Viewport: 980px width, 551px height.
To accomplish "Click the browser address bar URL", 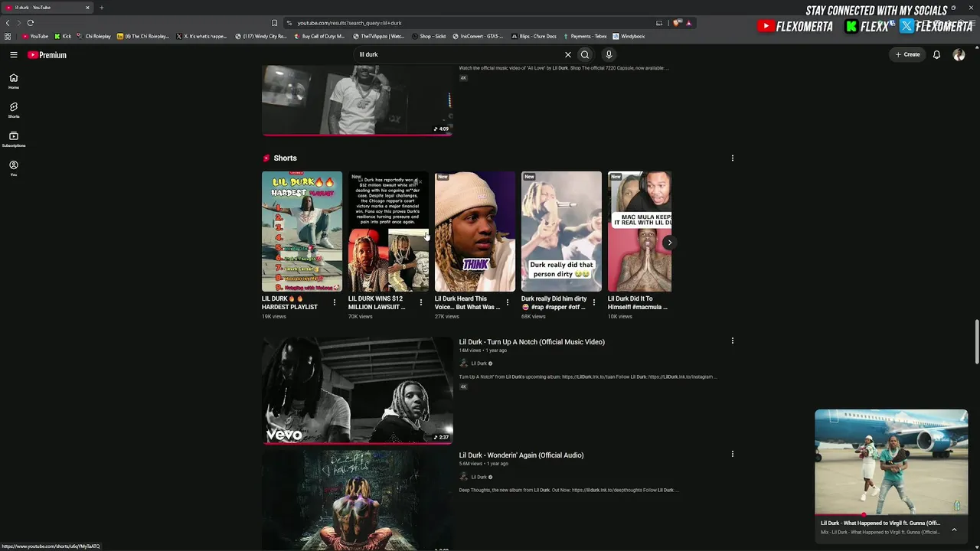I will point(349,23).
